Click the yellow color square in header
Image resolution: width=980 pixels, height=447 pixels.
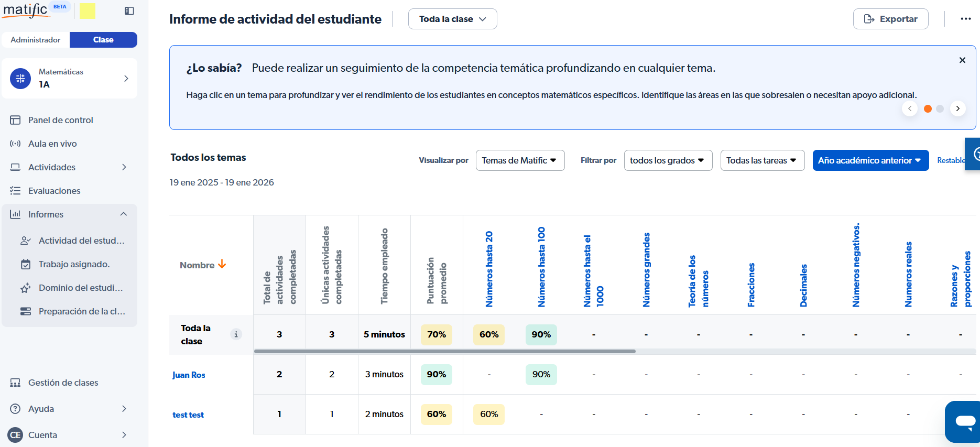tap(88, 11)
